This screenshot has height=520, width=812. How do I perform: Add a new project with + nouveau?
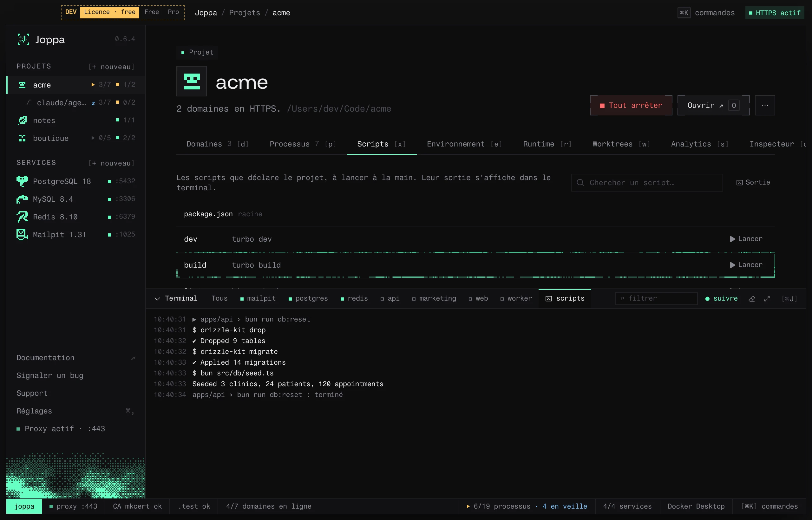coord(111,67)
